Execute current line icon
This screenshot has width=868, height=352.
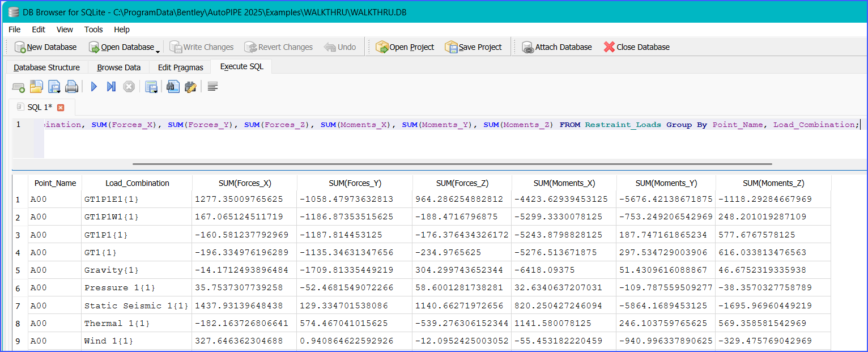tap(111, 87)
